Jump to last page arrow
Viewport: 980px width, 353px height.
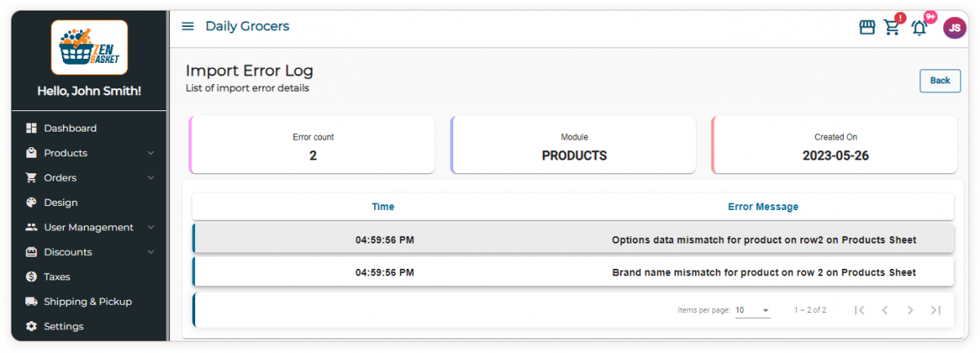(x=936, y=311)
